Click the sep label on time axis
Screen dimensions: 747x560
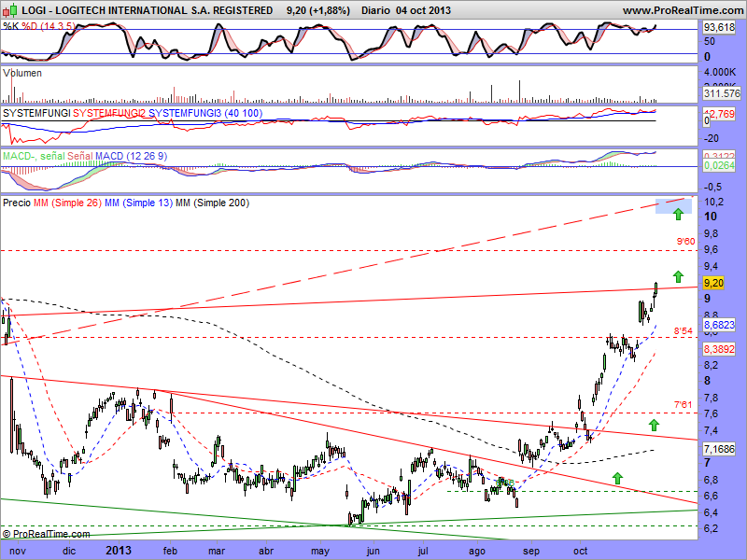(531, 551)
